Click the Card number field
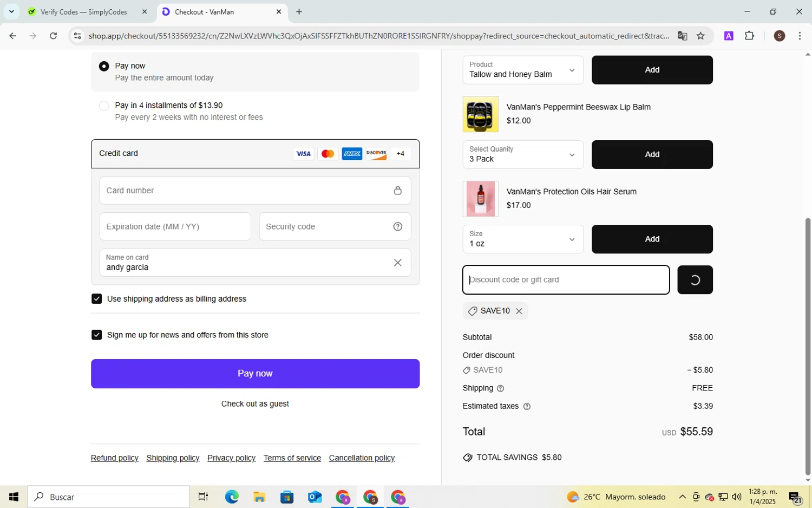This screenshot has height=508, width=812. point(255,191)
